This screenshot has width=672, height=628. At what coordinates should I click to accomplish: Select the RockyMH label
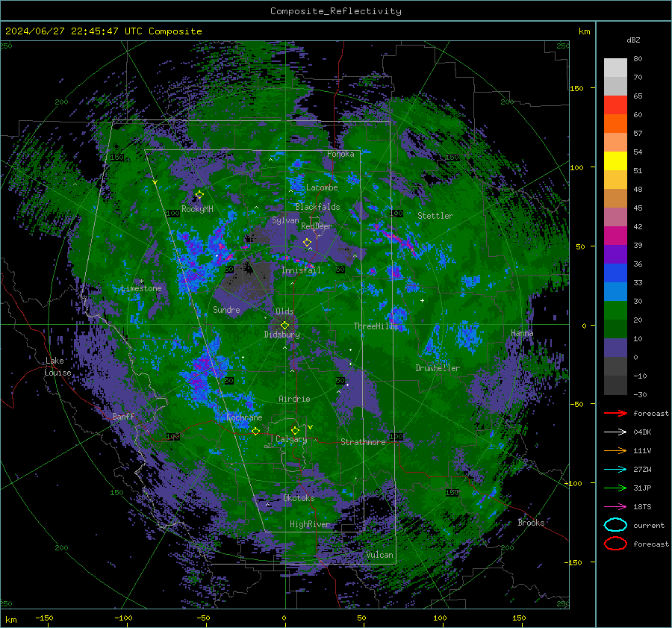click(197, 209)
